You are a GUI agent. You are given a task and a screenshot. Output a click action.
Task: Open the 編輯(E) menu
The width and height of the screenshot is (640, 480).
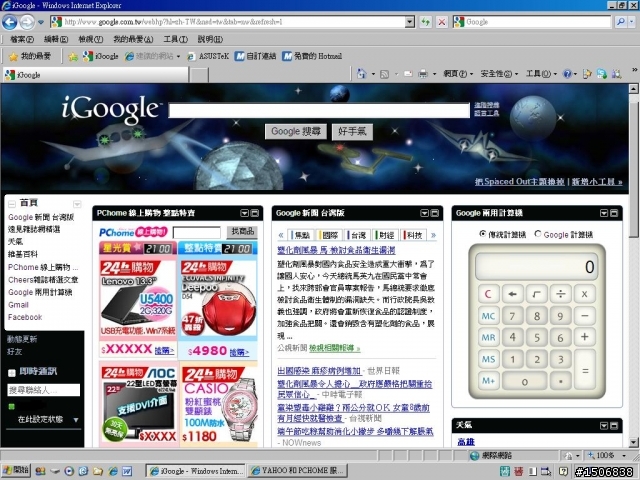56,40
